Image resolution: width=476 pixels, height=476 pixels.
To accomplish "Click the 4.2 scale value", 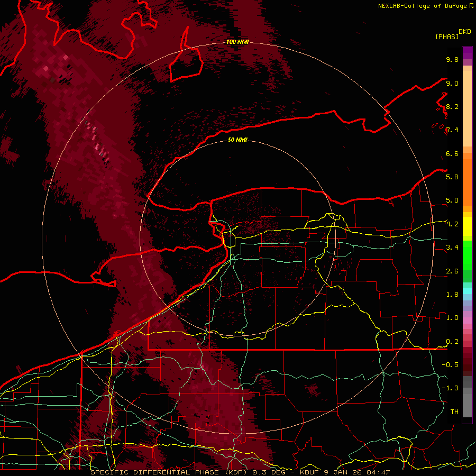I will pyautogui.click(x=452, y=224).
